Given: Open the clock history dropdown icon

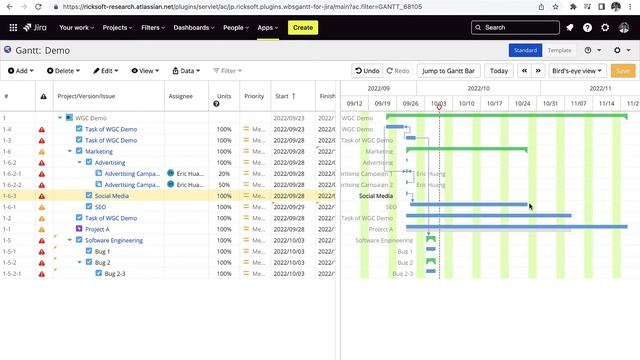Looking at the screenshot, I should pyautogui.click(x=593, y=50).
